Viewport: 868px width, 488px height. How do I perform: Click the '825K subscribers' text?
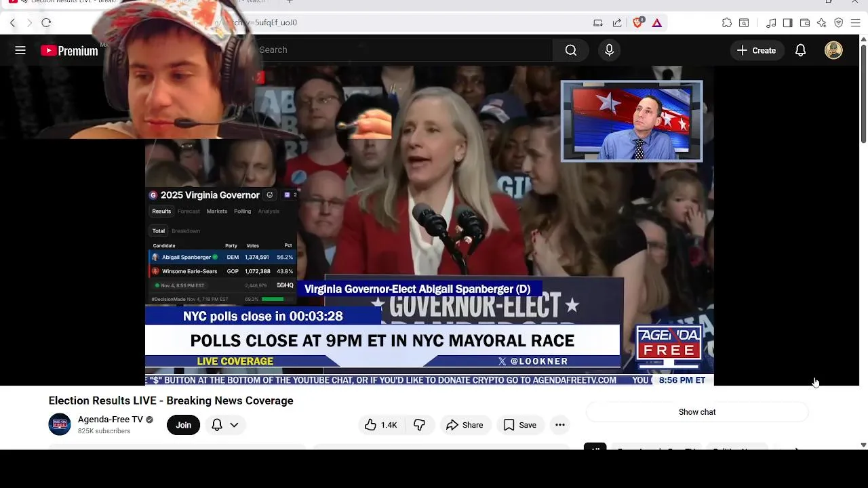[x=104, y=431]
